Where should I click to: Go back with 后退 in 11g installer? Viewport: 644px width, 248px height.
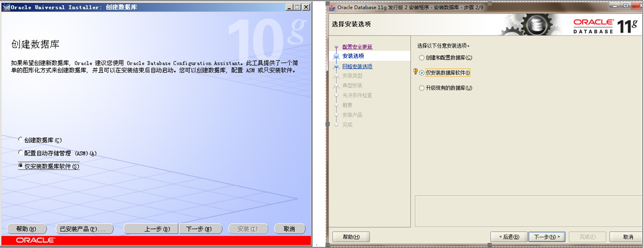pos(509,237)
